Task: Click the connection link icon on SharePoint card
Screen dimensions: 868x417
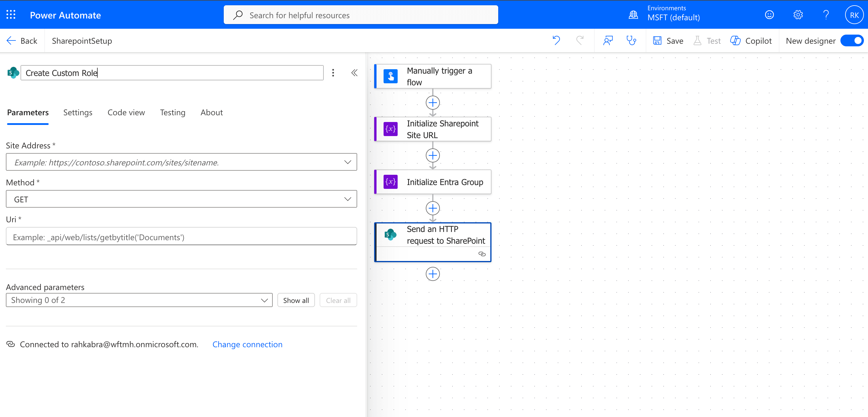Action: 482,254
